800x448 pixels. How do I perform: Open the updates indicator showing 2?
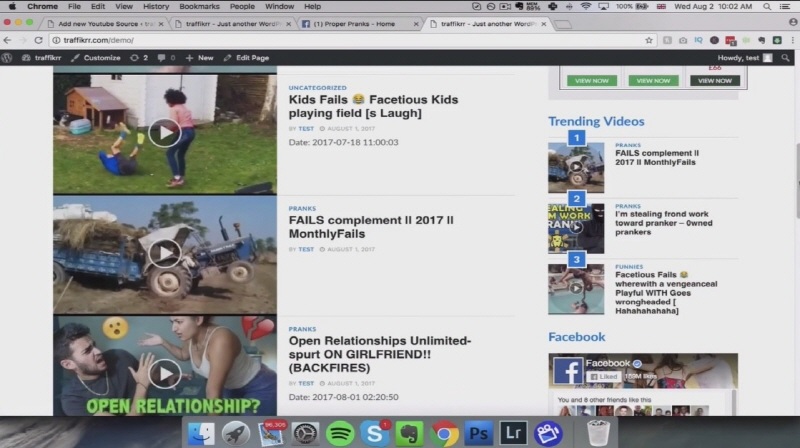[x=139, y=58]
